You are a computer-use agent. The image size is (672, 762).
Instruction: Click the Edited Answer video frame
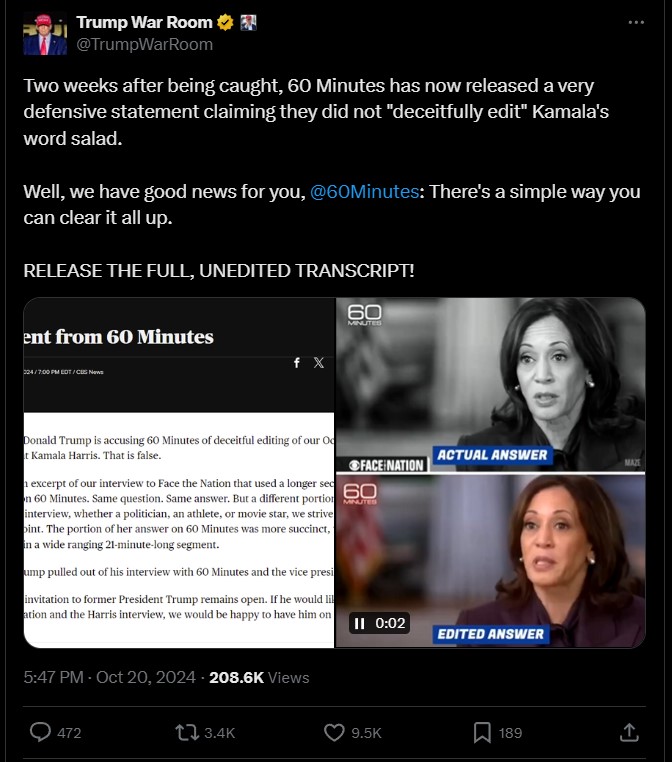point(490,561)
